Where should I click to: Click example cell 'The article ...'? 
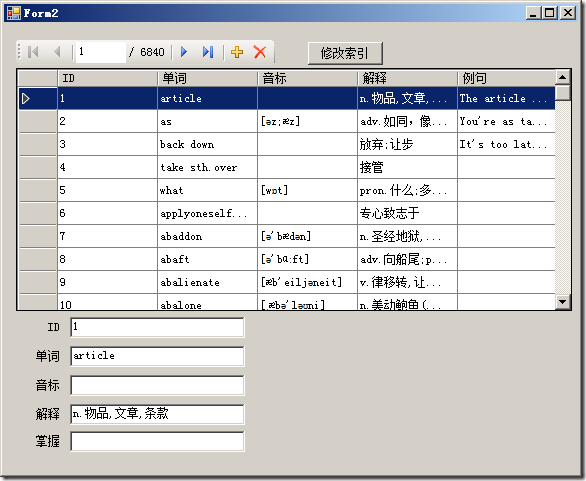[x=506, y=98]
